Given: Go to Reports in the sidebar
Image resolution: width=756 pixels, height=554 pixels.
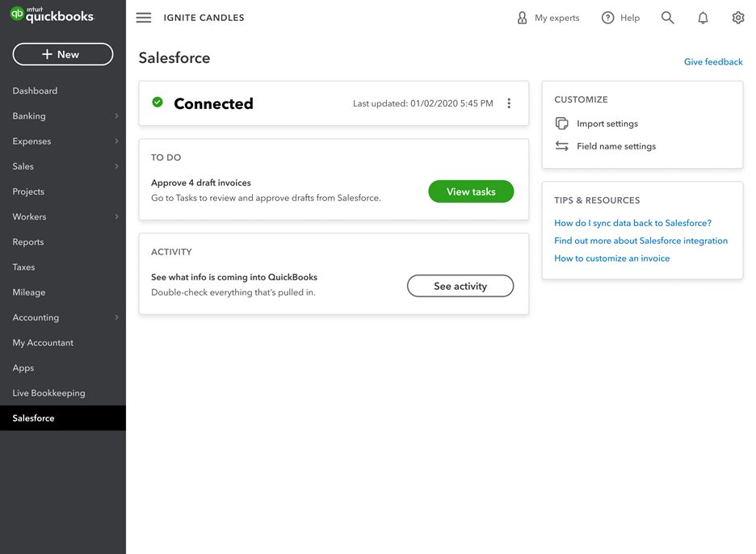Looking at the screenshot, I should click(28, 242).
